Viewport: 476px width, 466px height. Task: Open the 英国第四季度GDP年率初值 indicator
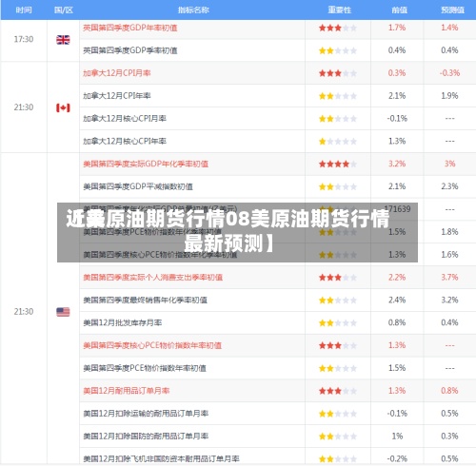[x=130, y=28]
